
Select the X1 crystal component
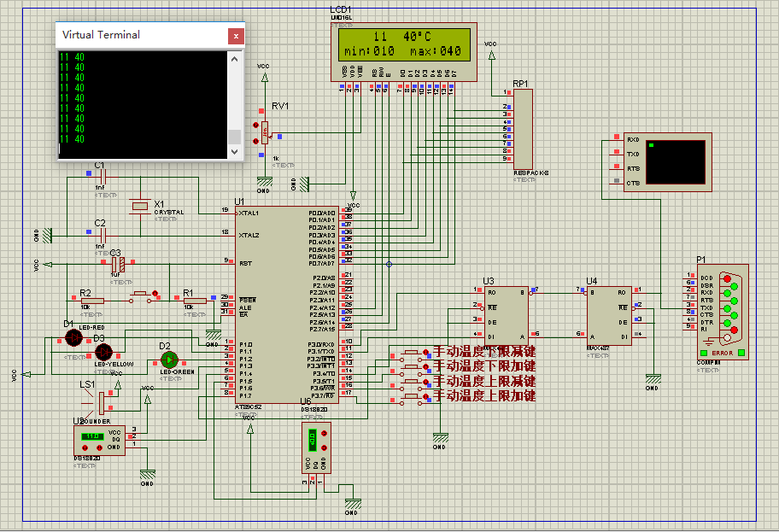141,206
